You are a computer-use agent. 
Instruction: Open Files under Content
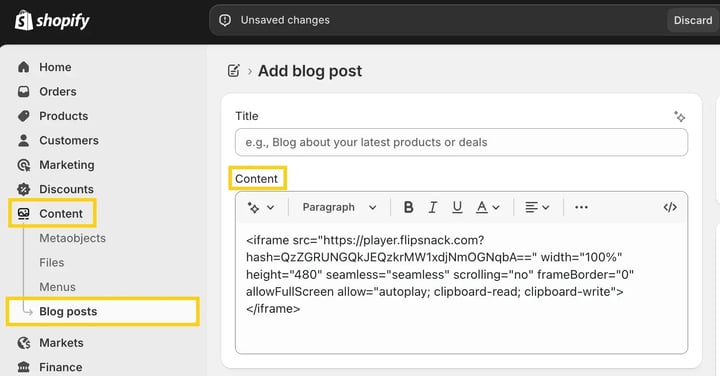tap(51, 262)
